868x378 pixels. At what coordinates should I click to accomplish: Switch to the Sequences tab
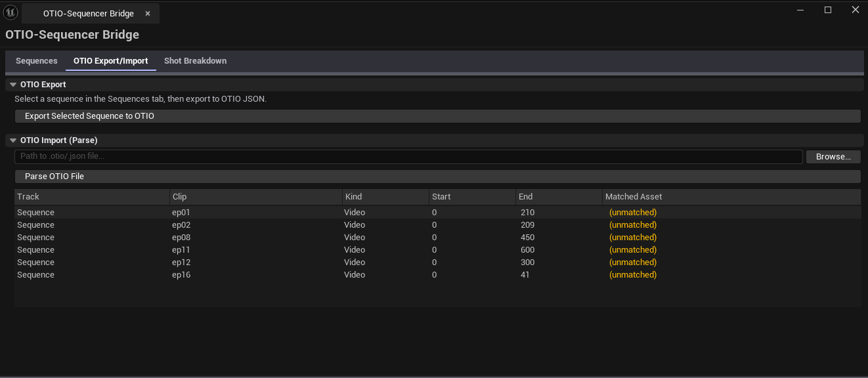click(37, 61)
